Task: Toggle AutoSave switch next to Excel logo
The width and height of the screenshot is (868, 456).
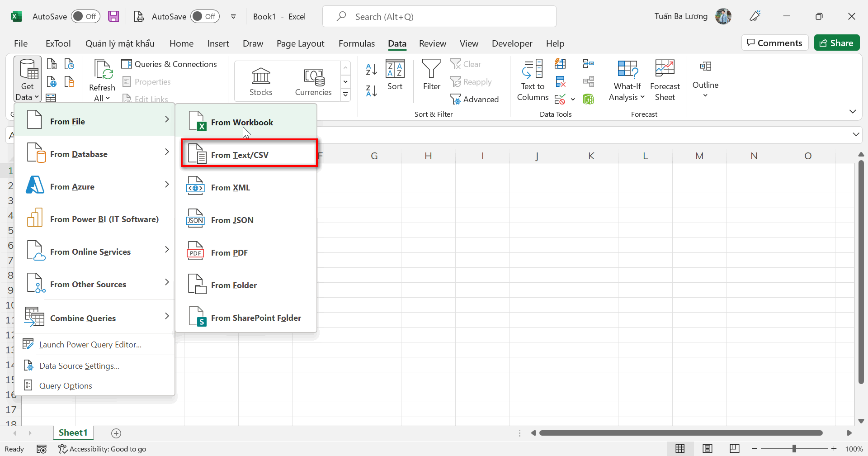Action: click(86, 16)
